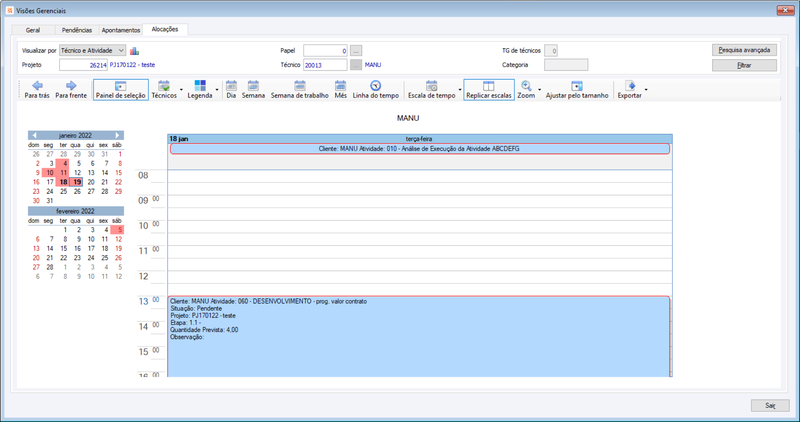Screen dimensions: 800x422
Task: Open the Apontamentos tab
Action: [121, 30]
